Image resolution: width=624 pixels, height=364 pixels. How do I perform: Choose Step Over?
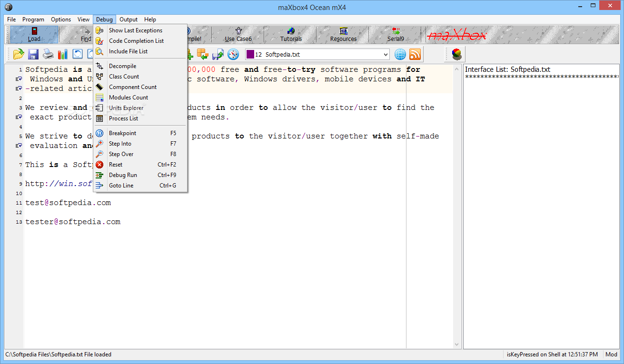(x=140, y=154)
